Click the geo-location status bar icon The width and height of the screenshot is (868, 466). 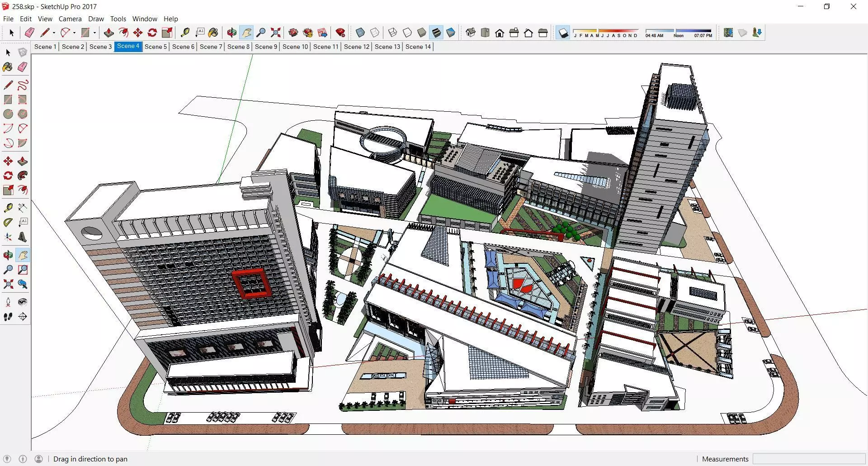[7, 459]
